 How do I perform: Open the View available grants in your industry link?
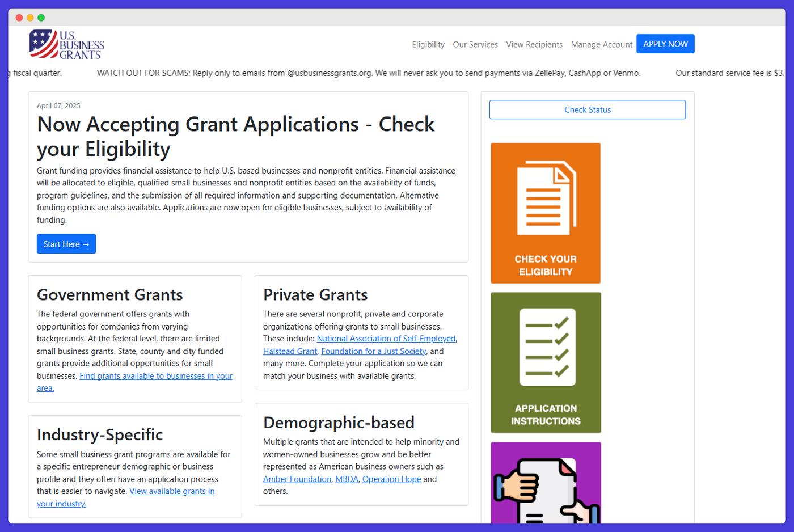(x=172, y=491)
